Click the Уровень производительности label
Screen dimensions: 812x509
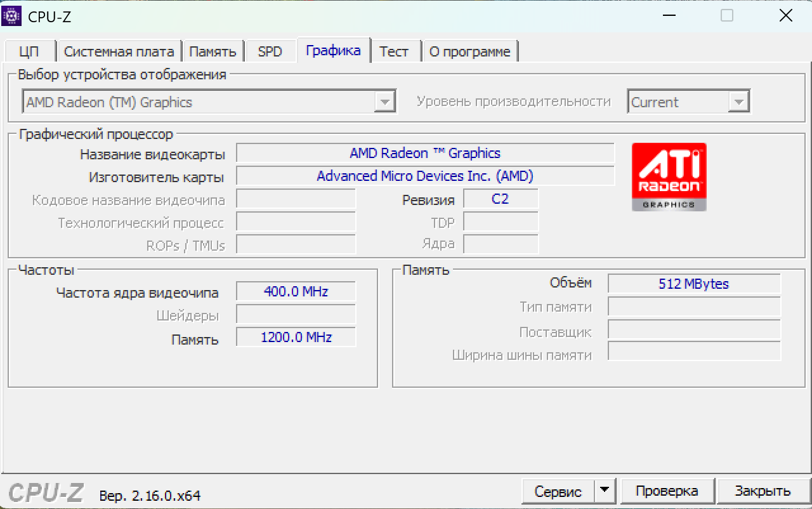[514, 102]
